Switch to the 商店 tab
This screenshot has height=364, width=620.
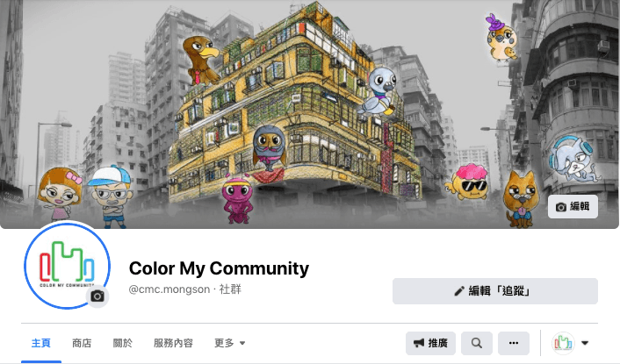coord(82,343)
